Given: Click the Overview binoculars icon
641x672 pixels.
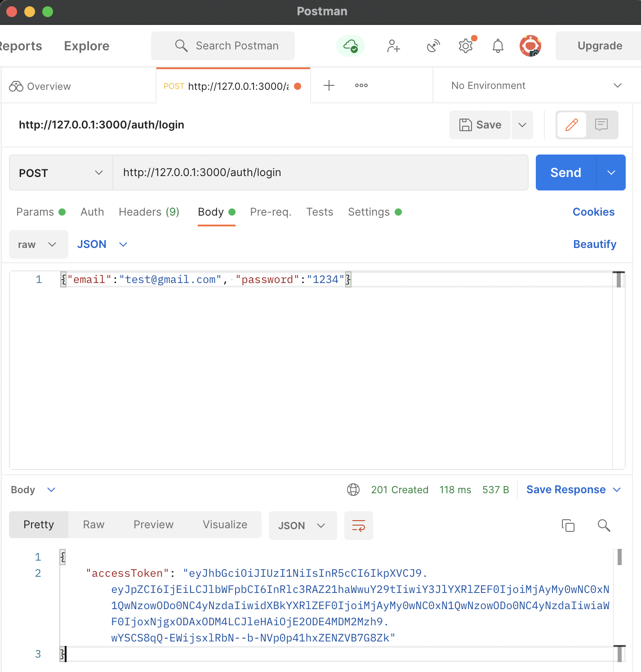Looking at the screenshot, I should 16,86.
